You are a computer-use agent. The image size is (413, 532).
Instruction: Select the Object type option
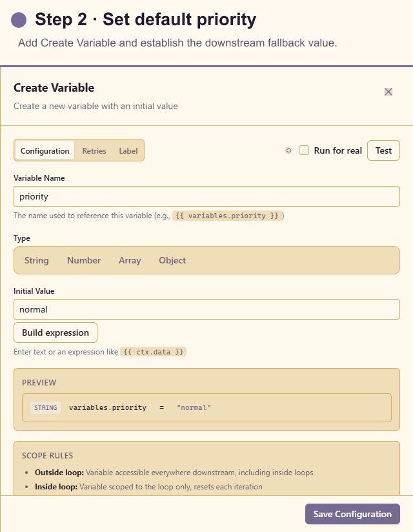172,260
